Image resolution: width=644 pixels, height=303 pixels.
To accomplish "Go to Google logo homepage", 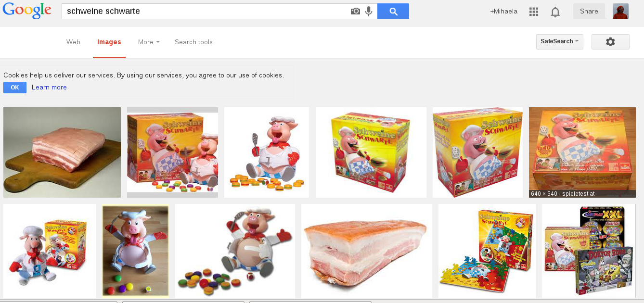I will coord(27,11).
